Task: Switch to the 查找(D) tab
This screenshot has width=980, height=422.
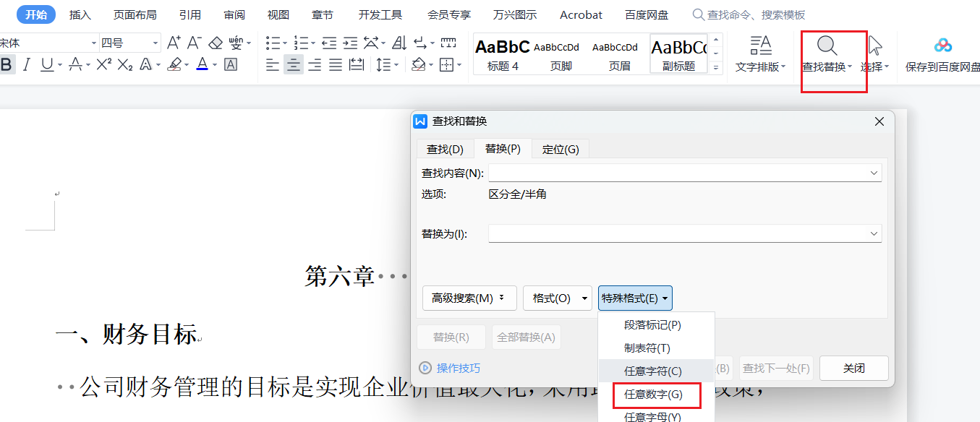Action: pyautogui.click(x=445, y=150)
